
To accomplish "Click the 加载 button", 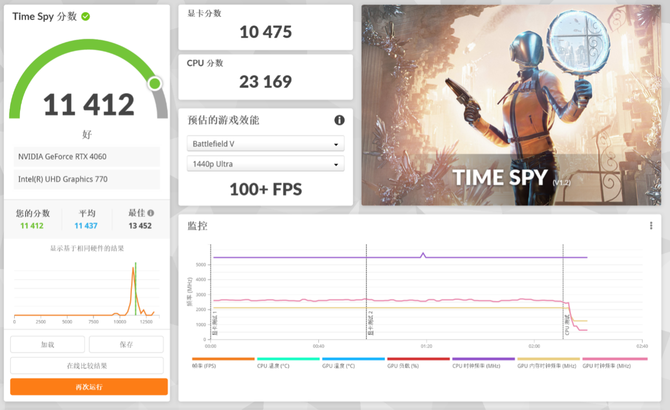I will 47,344.
